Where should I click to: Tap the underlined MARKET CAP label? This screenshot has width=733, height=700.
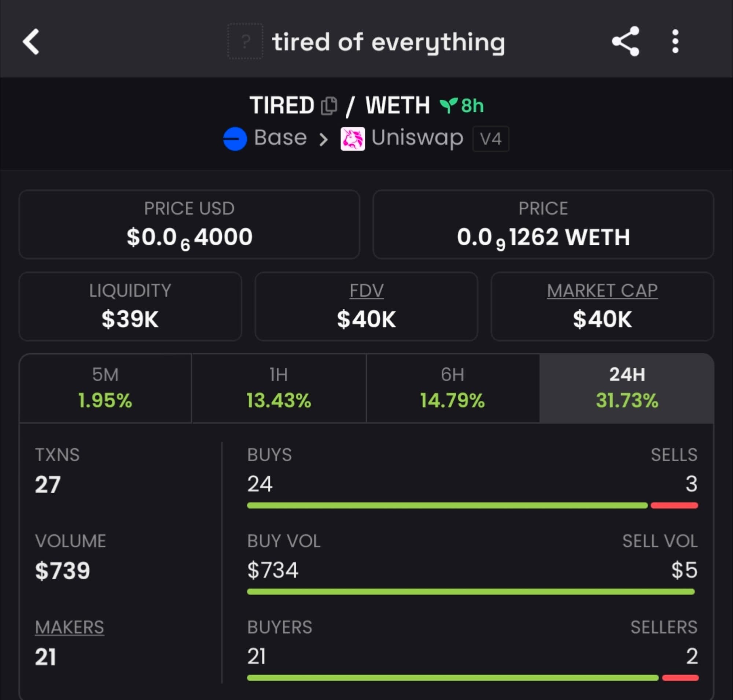602,291
